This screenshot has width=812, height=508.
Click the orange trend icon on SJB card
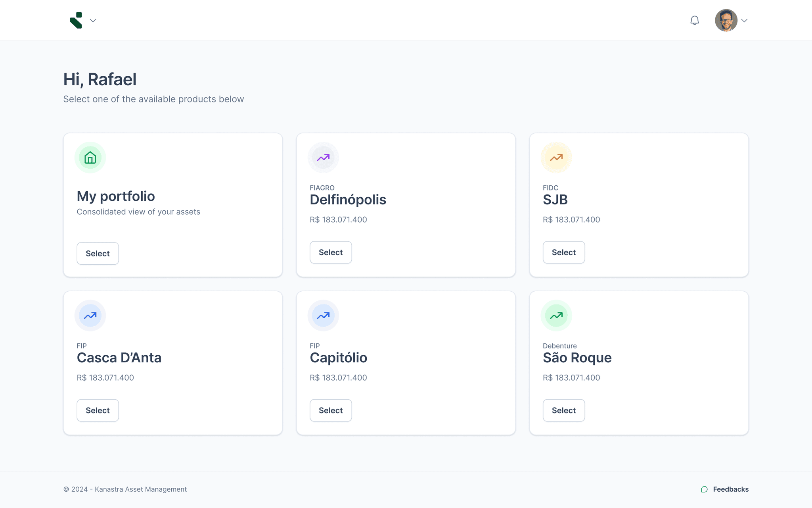[555, 157]
